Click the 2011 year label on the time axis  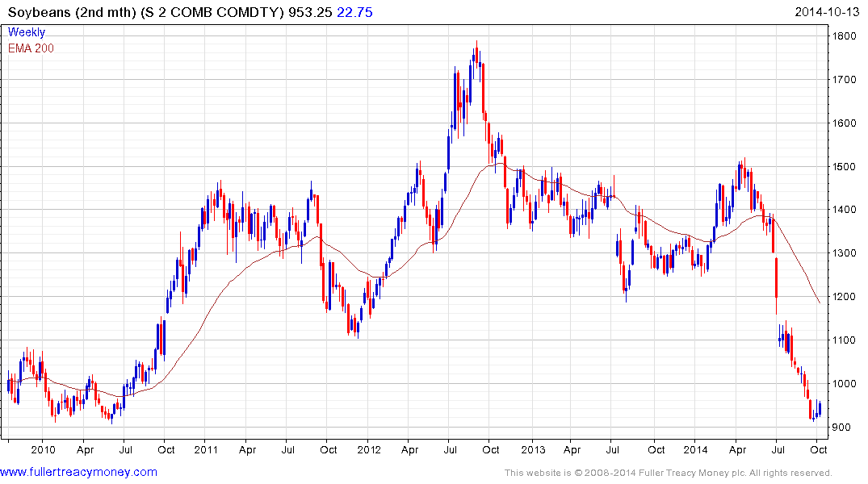click(206, 449)
